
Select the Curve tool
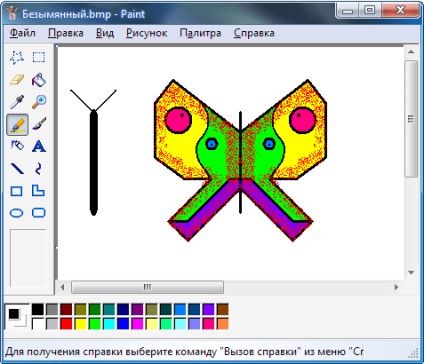[39, 169]
